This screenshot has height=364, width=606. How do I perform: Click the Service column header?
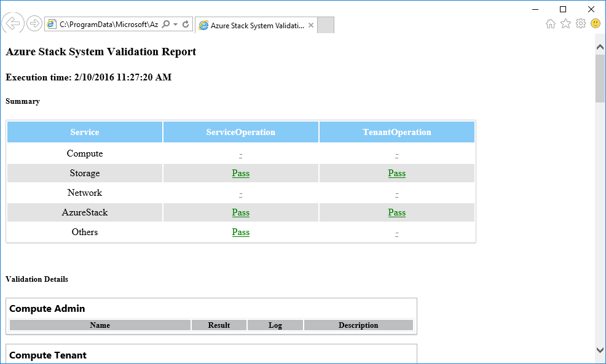click(x=85, y=132)
